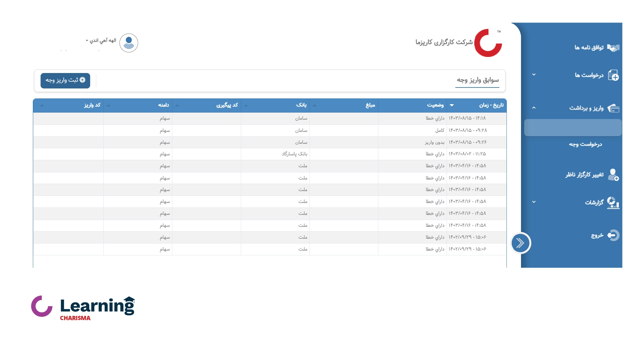
Task: Click the deposit and withdrawal card icon
Action: click(613, 108)
